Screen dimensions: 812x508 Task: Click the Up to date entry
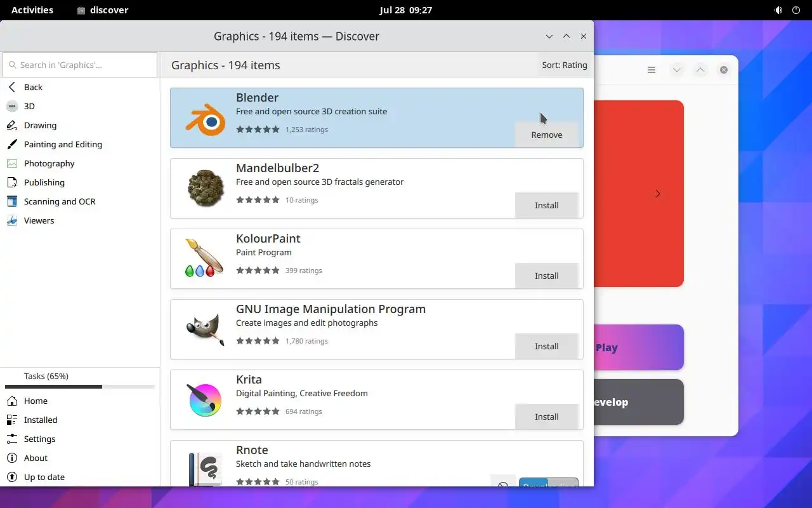pos(80,477)
